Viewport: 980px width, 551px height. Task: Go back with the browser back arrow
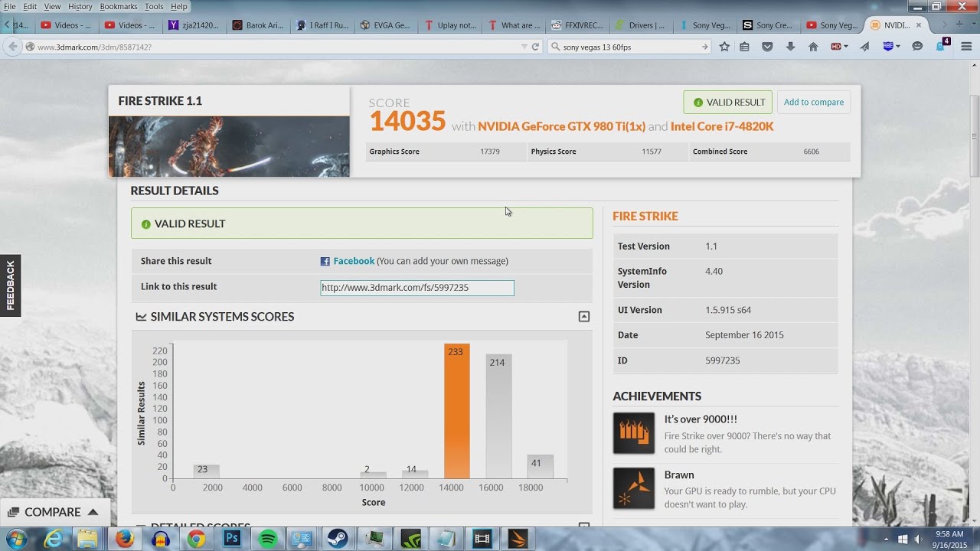12,47
